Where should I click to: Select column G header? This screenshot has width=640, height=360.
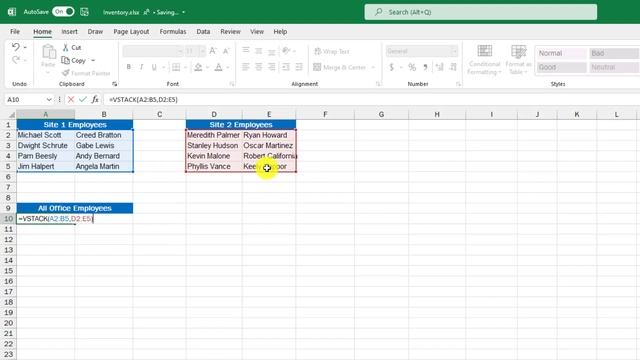point(381,115)
